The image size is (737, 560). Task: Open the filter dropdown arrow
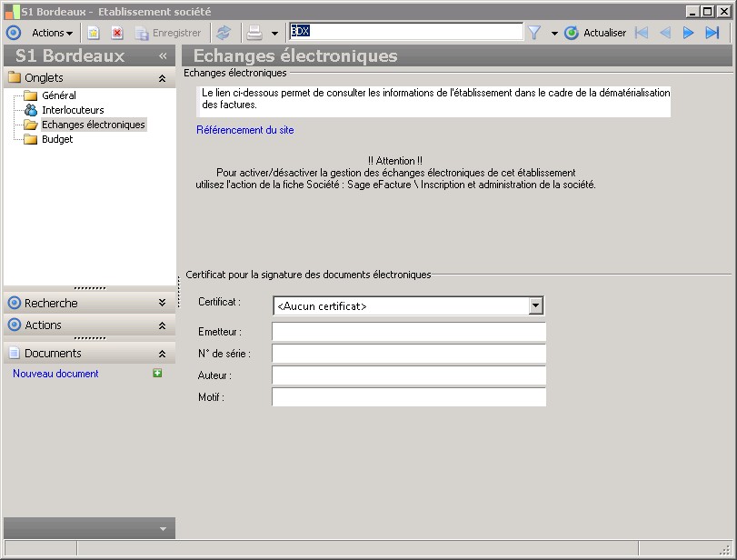click(554, 34)
